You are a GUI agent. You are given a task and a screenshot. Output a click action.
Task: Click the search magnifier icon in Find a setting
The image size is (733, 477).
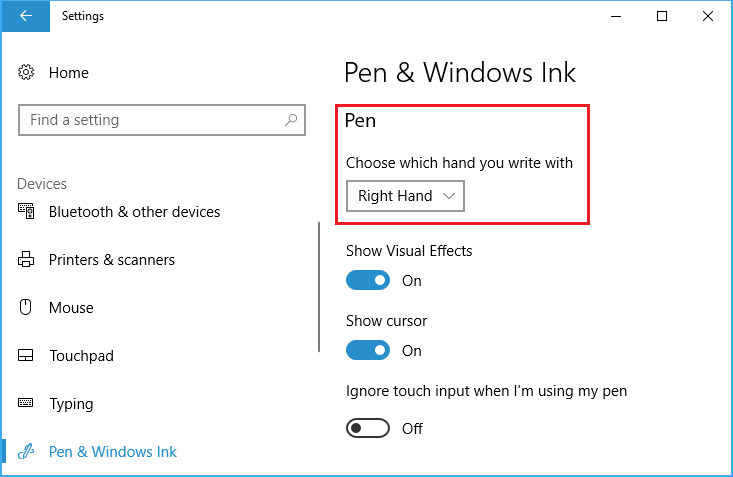pyautogui.click(x=291, y=120)
